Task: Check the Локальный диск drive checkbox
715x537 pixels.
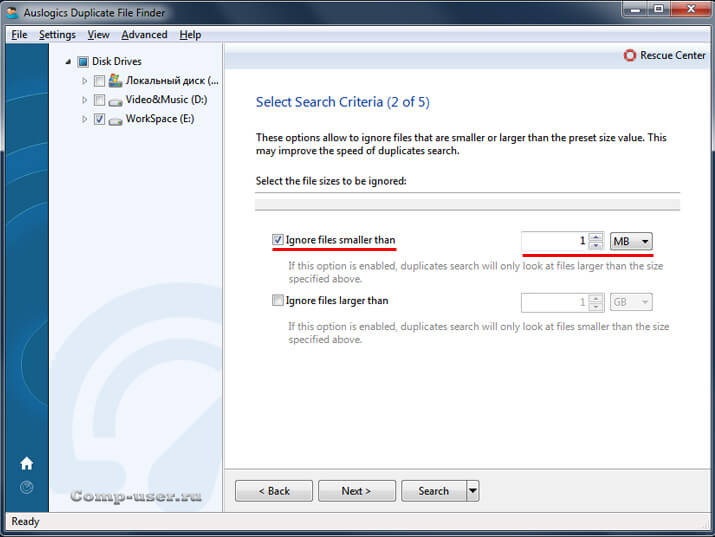Action: point(99,81)
